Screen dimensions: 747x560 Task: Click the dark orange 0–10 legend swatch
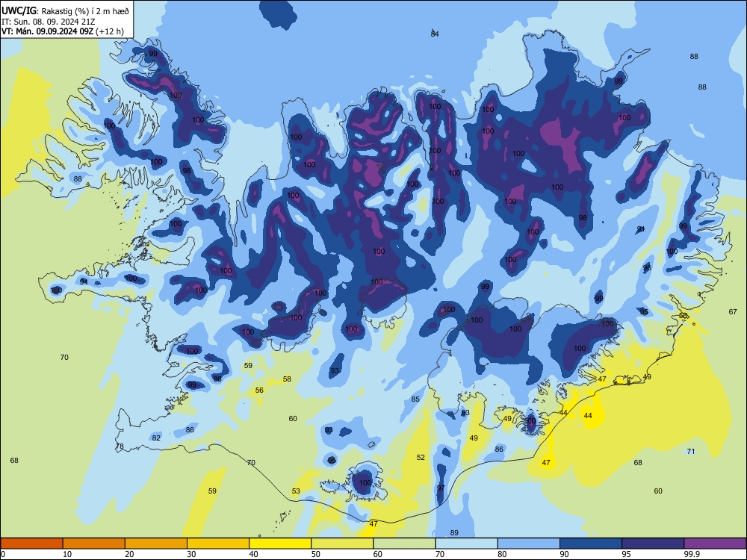pyautogui.click(x=31, y=544)
